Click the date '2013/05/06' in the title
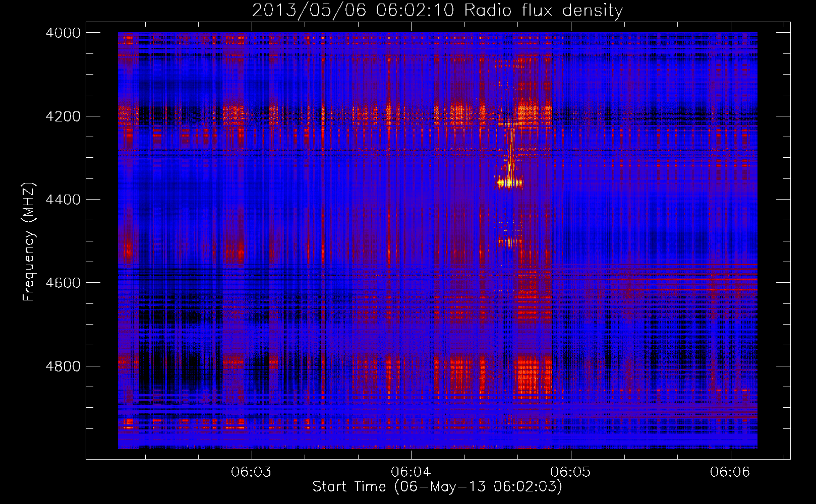The height and width of the screenshot is (504, 816). 309,10
